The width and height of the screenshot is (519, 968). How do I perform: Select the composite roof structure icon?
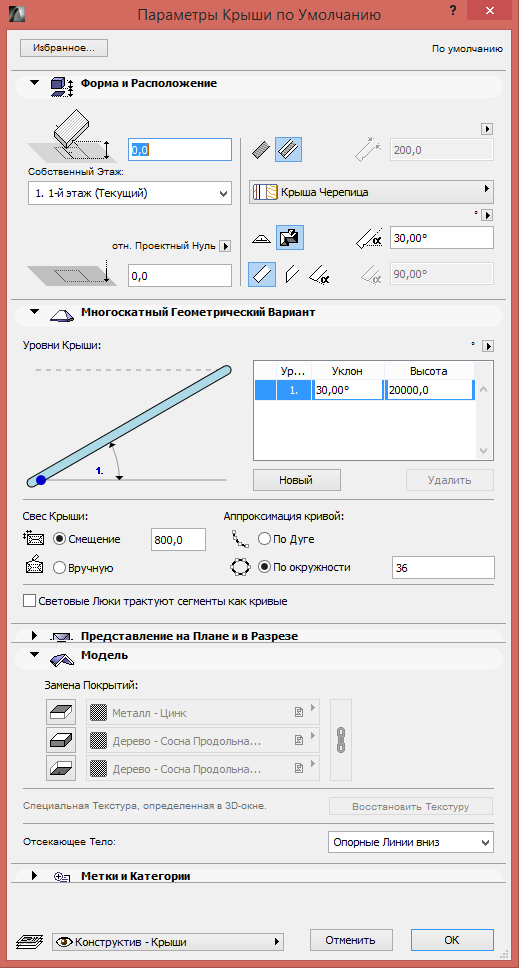[288, 150]
